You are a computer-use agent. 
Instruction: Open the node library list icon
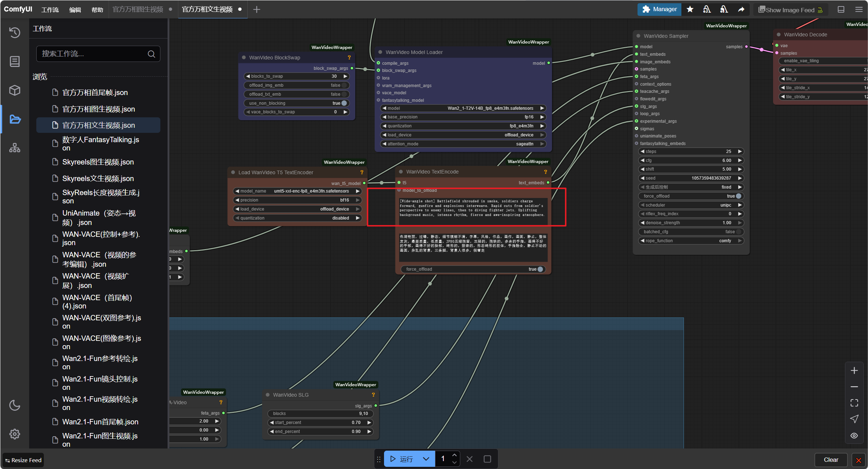(14, 62)
